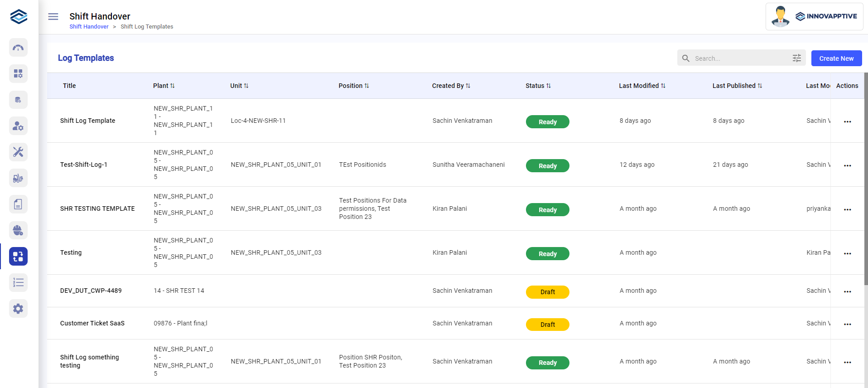Open the search filter options icon
The height and width of the screenshot is (388, 868).
tap(796, 58)
